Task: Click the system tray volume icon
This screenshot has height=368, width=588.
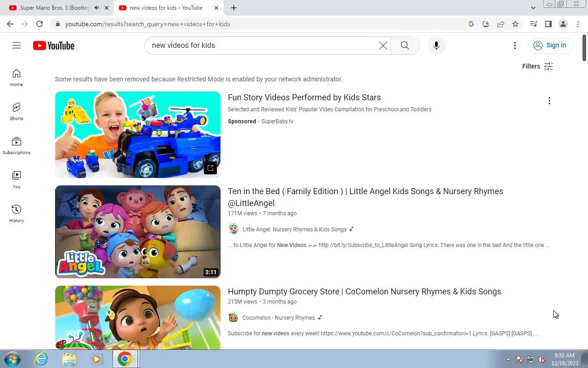Action: click(542, 359)
